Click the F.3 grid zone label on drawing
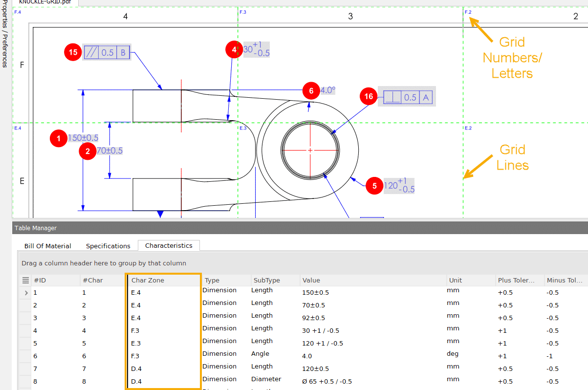The width and height of the screenshot is (588, 390). (243, 12)
